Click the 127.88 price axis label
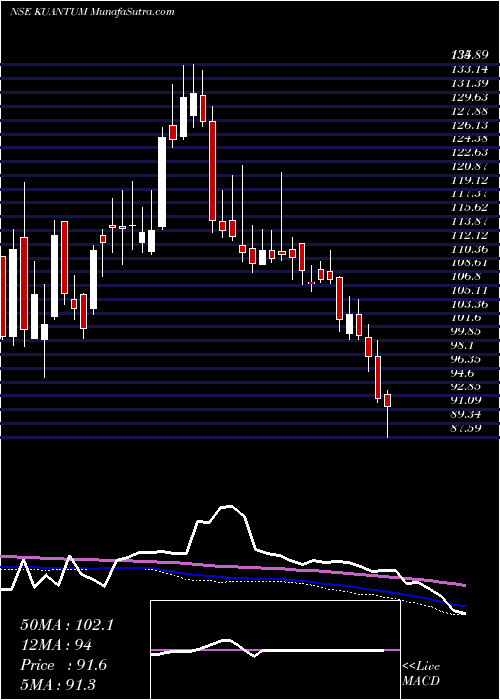Image resolution: width=500 pixels, height=700 pixels. click(469, 111)
